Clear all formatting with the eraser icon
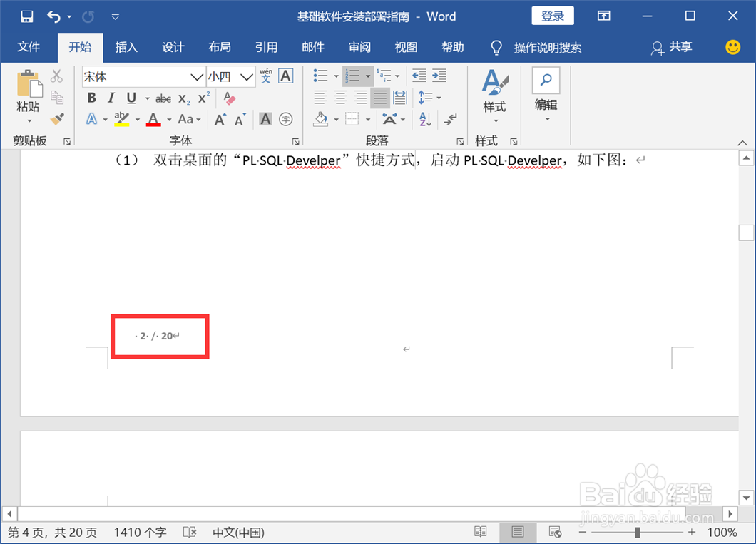Viewport: 756px width, 544px height. (230, 98)
